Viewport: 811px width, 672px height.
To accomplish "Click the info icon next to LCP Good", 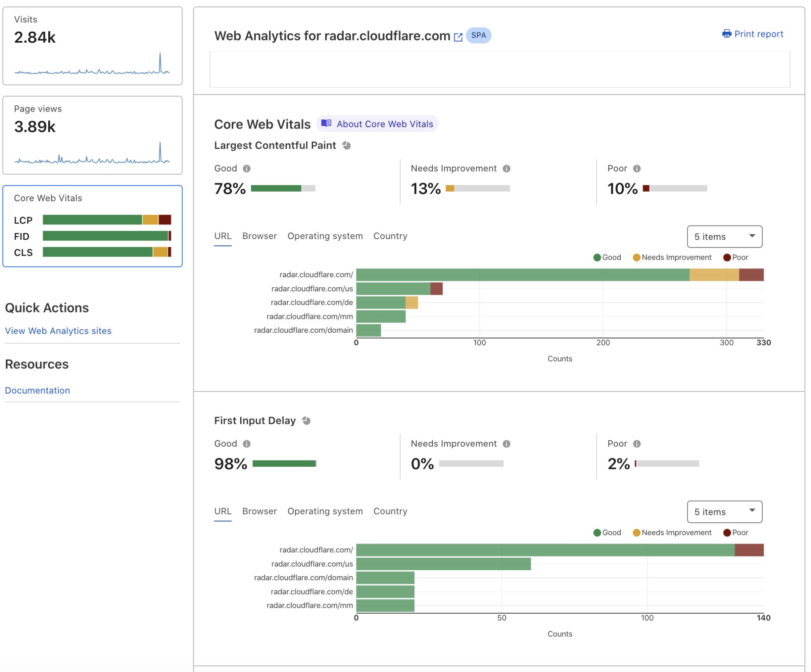I will 247,168.
